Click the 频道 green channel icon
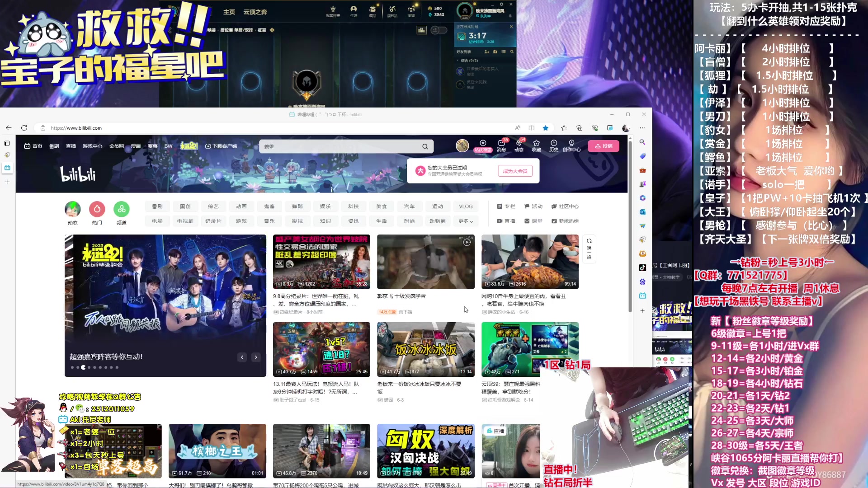868x488 pixels. tap(122, 210)
